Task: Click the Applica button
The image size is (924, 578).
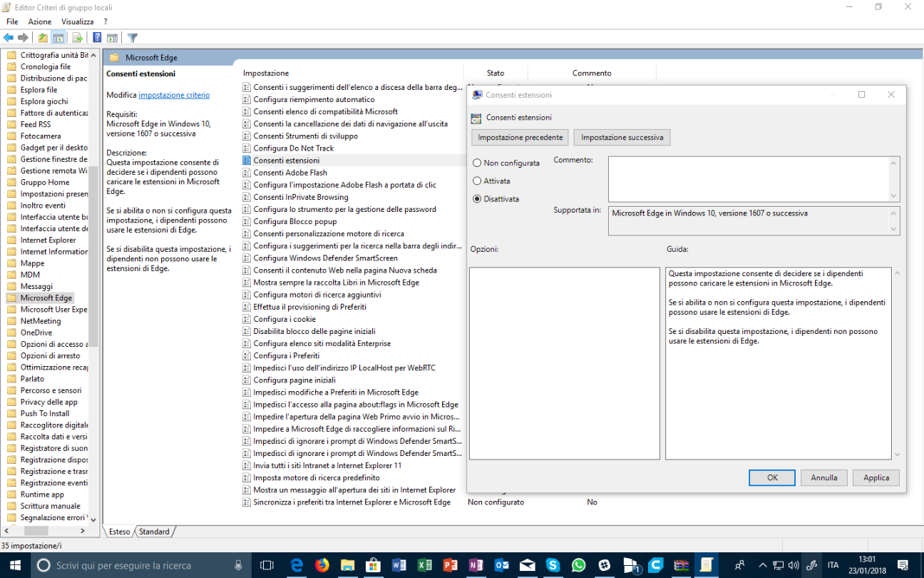Action: [x=876, y=478]
